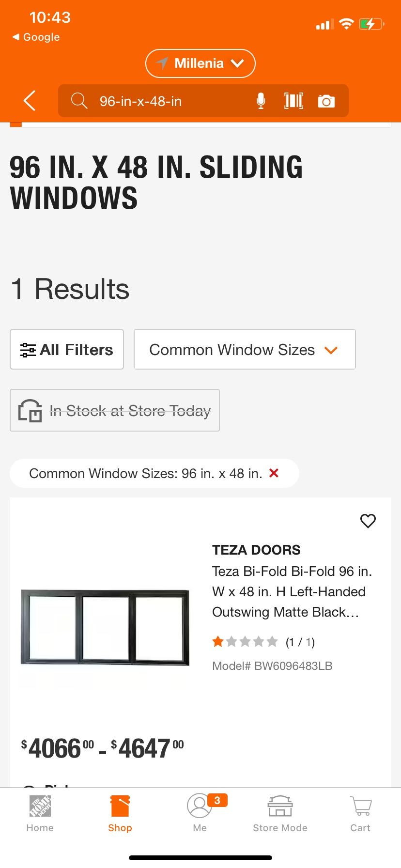Open Millenia store location selector
This screenshot has width=401, height=868.
[200, 63]
